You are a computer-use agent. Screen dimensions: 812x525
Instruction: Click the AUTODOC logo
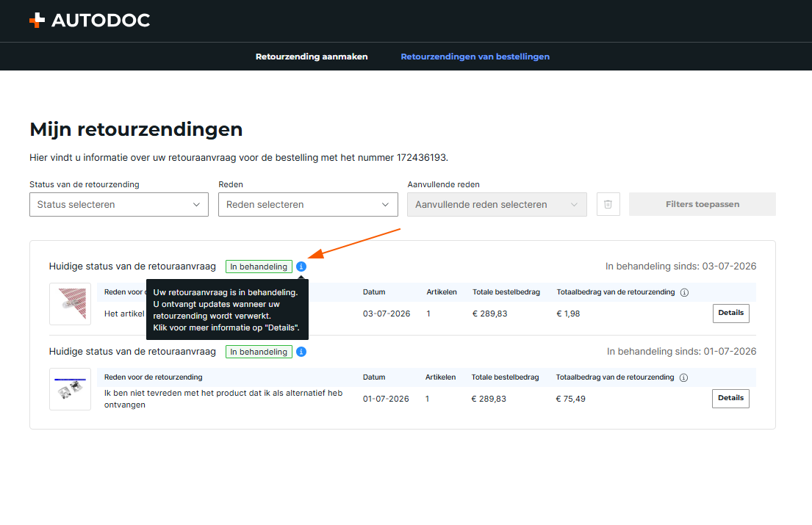tap(90, 20)
